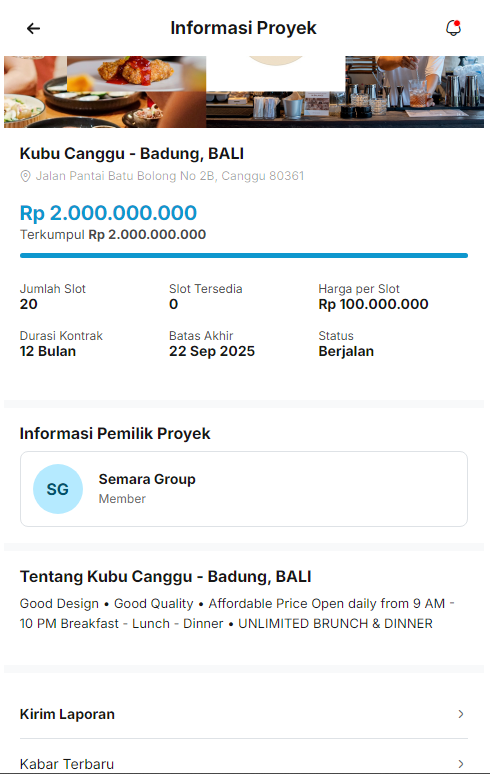This screenshot has width=490, height=774.
Task: Click the Berjalan status value
Action: 346,351
